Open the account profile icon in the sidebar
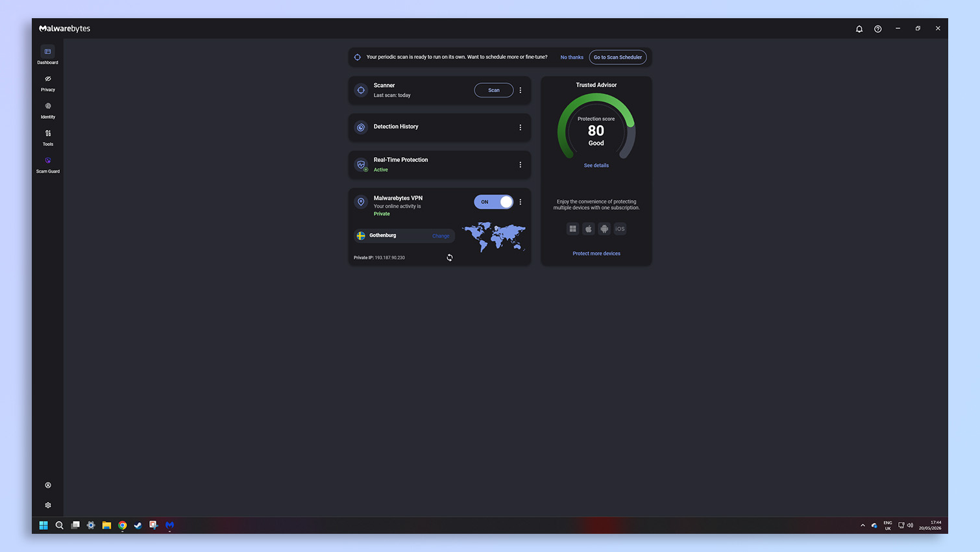The image size is (980, 552). pyautogui.click(x=48, y=485)
